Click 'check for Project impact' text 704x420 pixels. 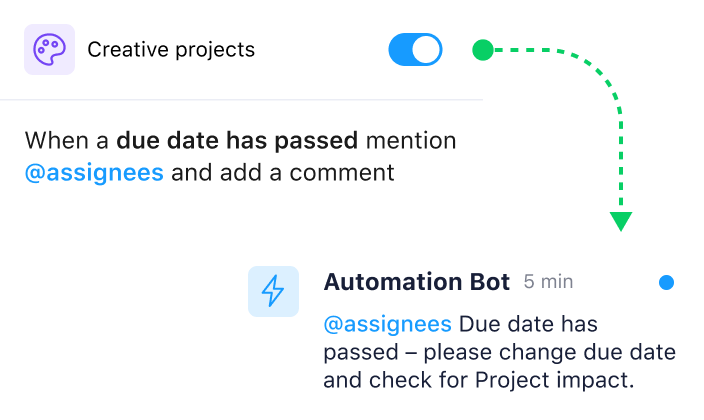(x=499, y=381)
